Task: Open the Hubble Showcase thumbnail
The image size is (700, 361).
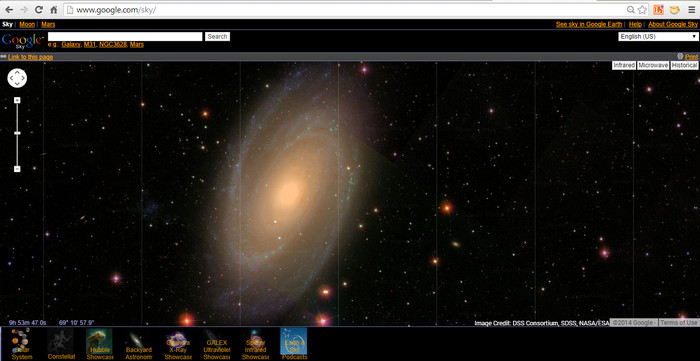Action: pos(99,344)
